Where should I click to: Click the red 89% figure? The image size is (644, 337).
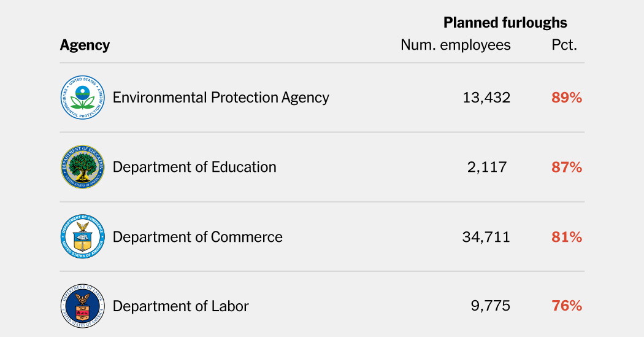(566, 97)
